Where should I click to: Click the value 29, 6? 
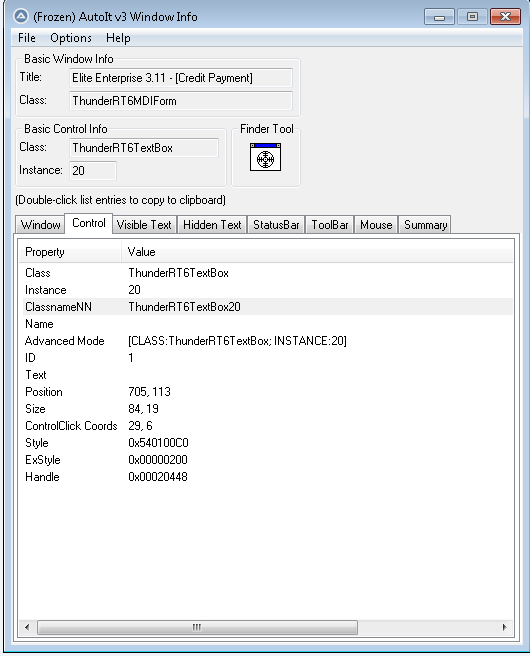pos(140,426)
